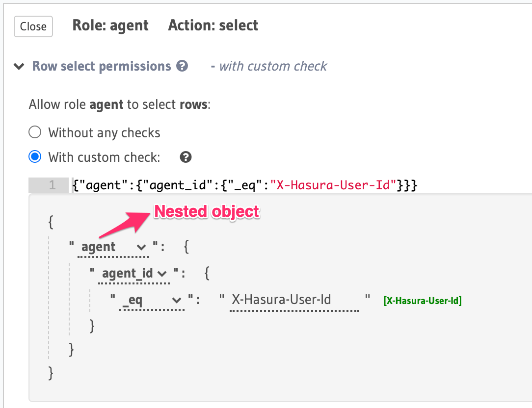Open the agent_id column dropdown

coord(134,274)
